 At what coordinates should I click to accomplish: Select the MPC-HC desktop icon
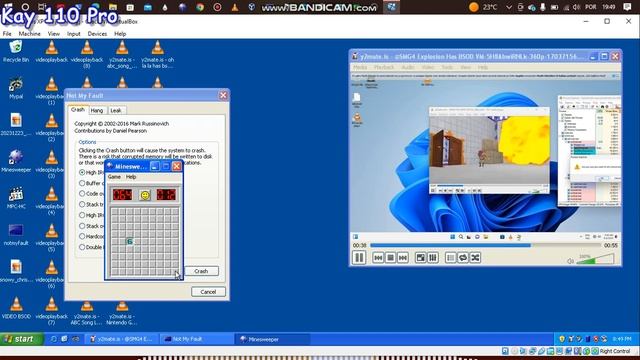click(x=16, y=198)
